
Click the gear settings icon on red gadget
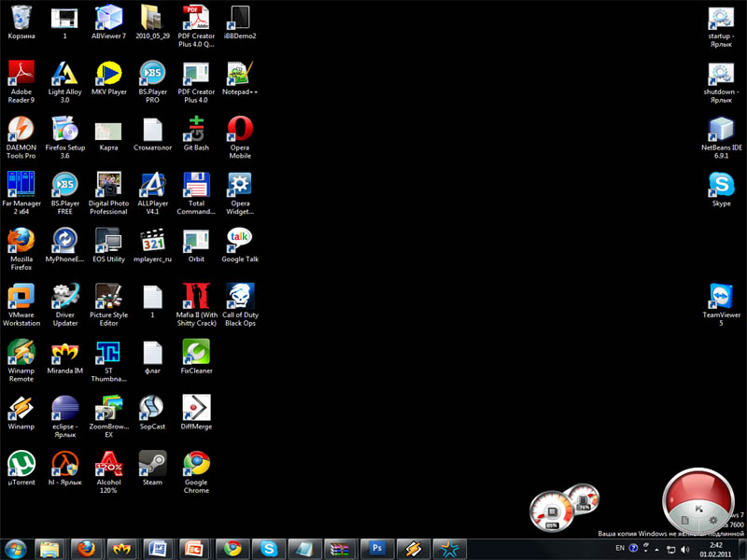(712, 520)
